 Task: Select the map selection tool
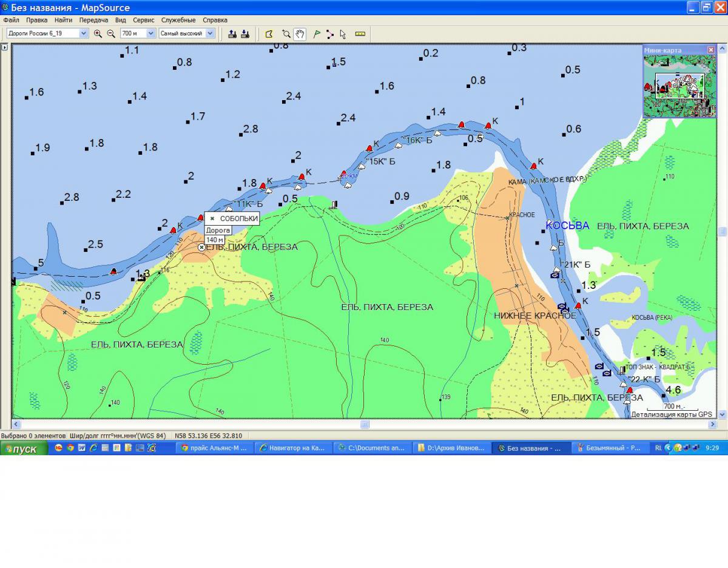[269, 34]
